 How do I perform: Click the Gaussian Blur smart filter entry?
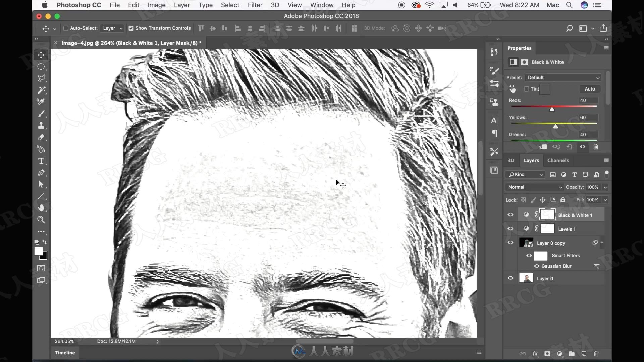click(x=556, y=266)
